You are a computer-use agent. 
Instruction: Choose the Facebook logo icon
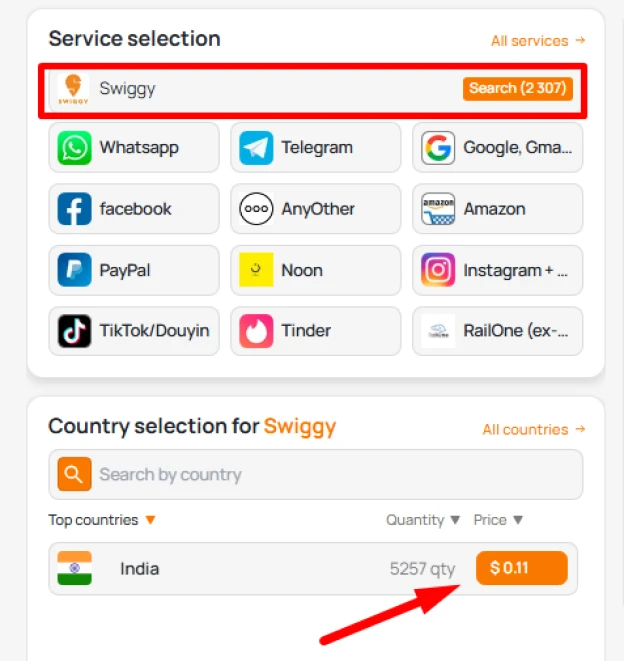click(x=74, y=209)
